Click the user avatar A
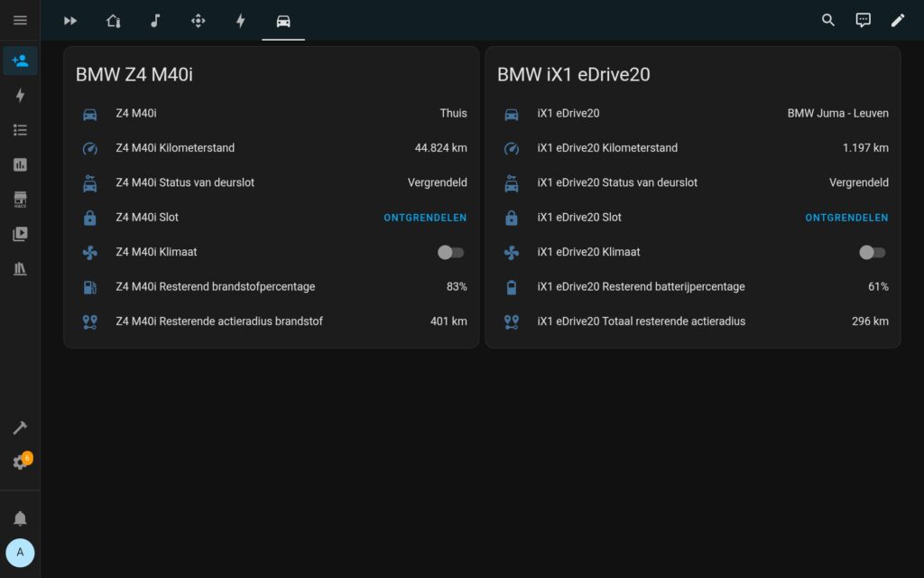The width and height of the screenshot is (924, 578). point(20,553)
